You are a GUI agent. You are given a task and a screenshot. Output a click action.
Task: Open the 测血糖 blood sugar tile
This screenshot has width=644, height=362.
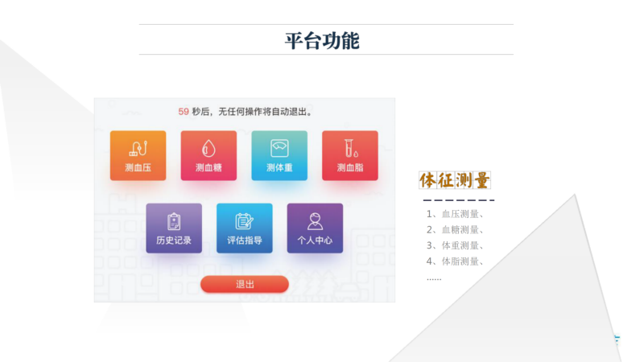click(208, 155)
